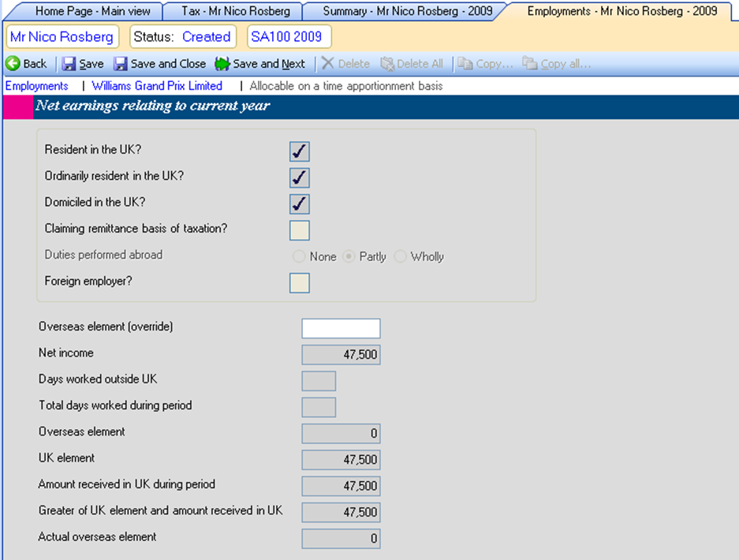
Task: Click the Actual overseas element field
Action: coord(341,539)
